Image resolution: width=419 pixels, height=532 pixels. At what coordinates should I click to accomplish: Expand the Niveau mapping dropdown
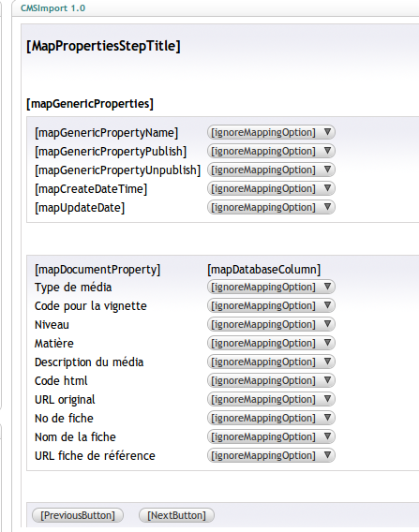[271, 324]
